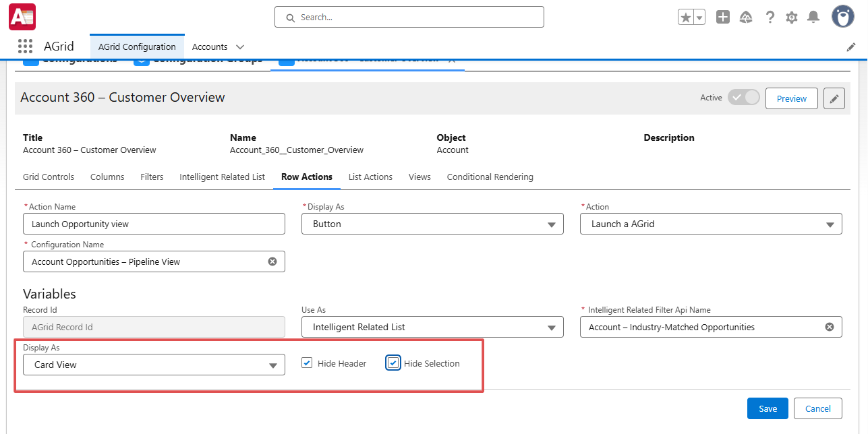Open the Accounts nav tab
The image size is (868, 434).
[x=210, y=46]
